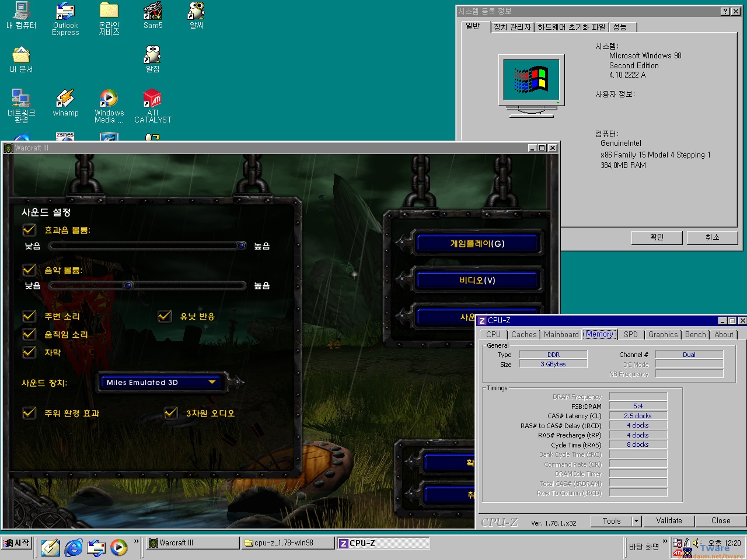
Task: Click the Internet Explorer quick launch icon
Action: 74,547
